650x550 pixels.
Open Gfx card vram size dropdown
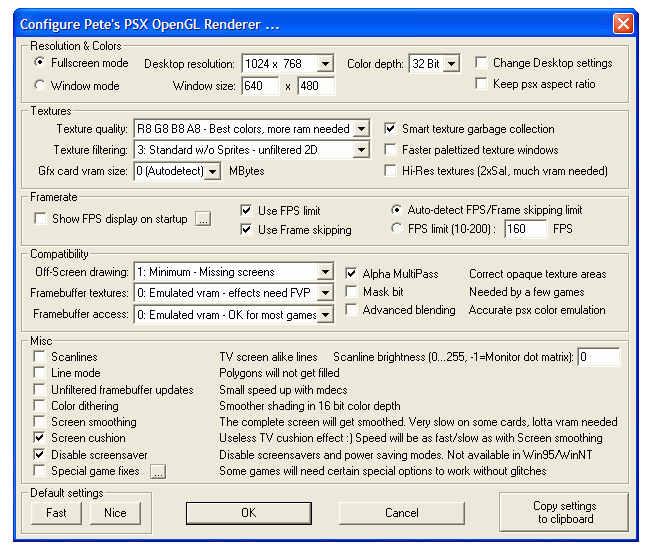211,172
